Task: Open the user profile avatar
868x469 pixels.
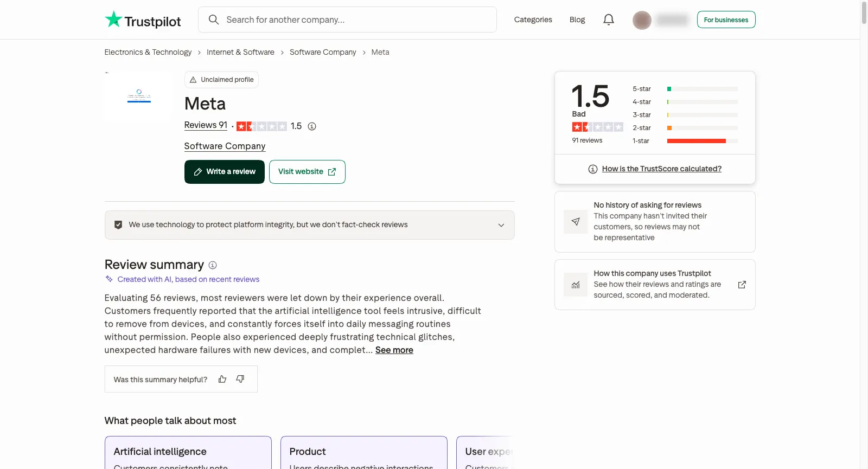Action: point(642,20)
